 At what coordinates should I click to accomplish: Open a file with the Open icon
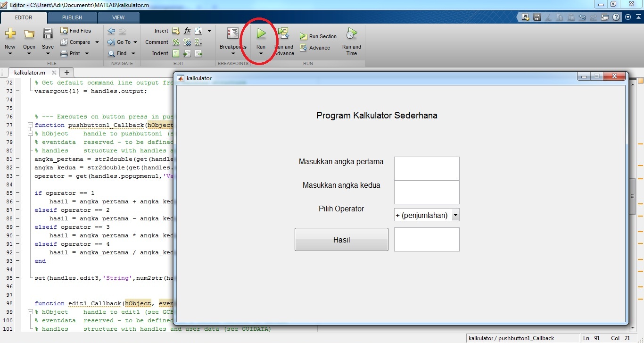(x=29, y=34)
